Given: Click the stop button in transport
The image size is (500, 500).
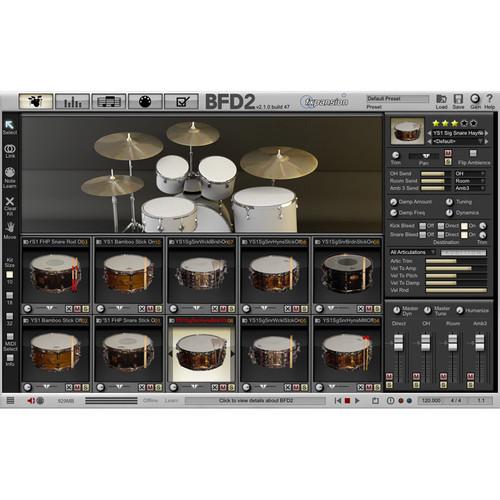Looking at the screenshot, I should (x=347, y=401).
